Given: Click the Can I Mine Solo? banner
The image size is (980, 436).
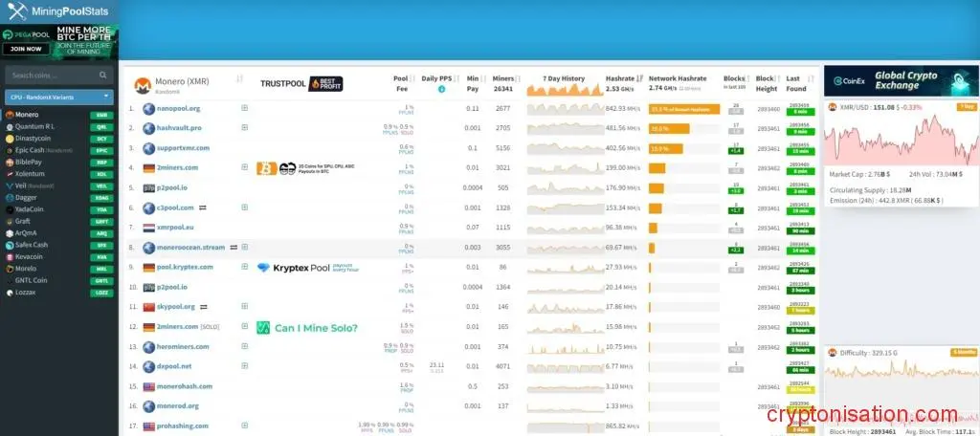Looking at the screenshot, I should [307, 328].
